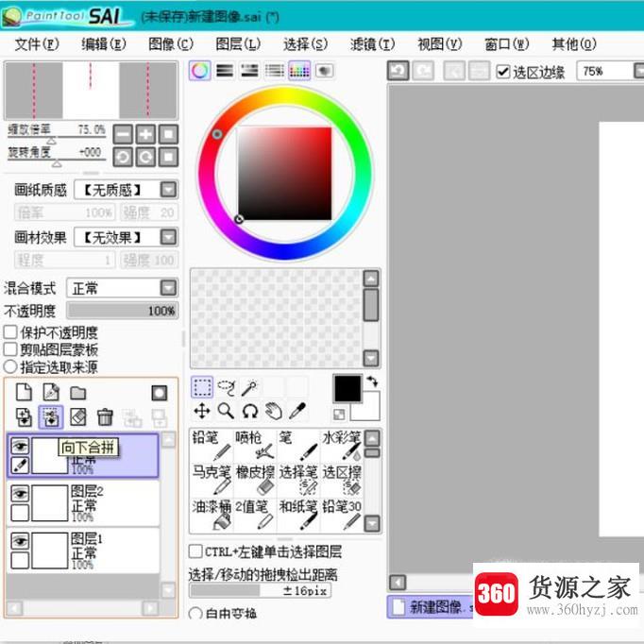The height and width of the screenshot is (644, 644).
Task: Click the transparent color toggle icon
Action: click(339, 415)
